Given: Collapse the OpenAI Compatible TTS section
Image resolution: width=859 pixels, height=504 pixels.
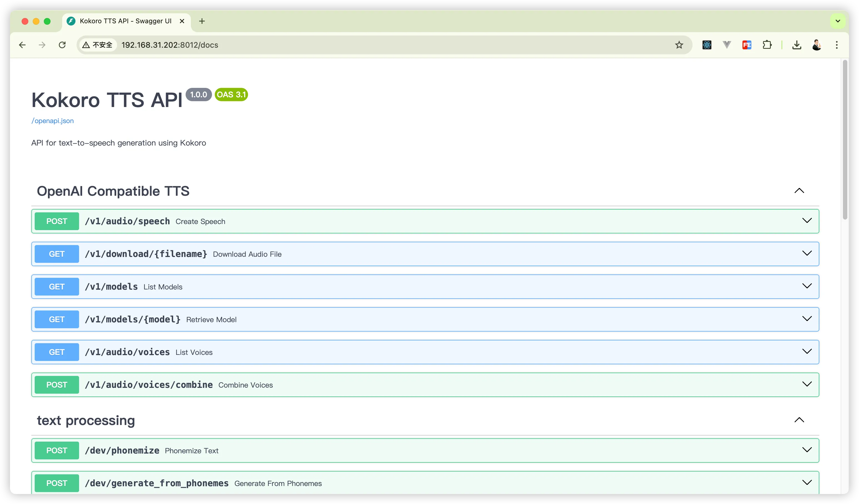Looking at the screenshot, I should [x=799, y=191].
